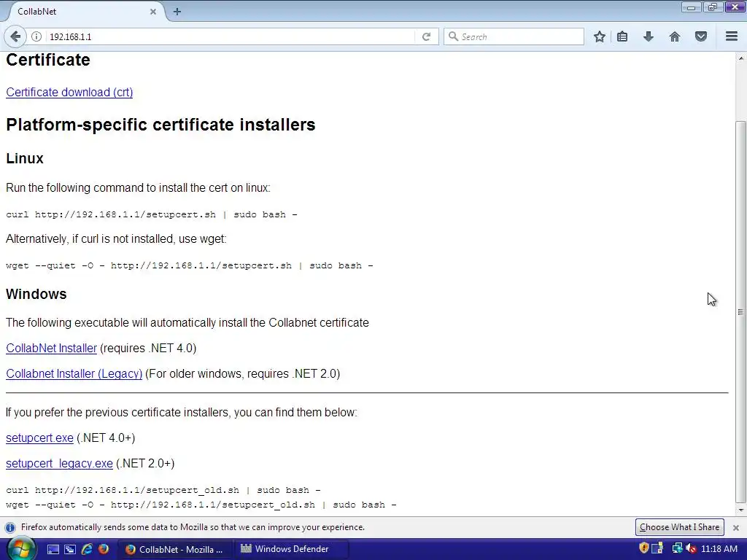Go back using the back arrow button

pyautogui.click(x=15, y=36)
